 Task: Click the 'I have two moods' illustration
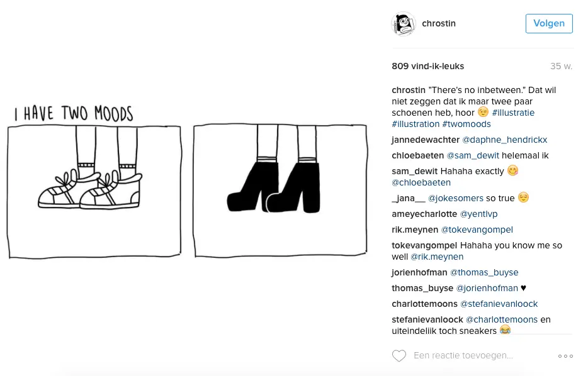tap(187, 182)
